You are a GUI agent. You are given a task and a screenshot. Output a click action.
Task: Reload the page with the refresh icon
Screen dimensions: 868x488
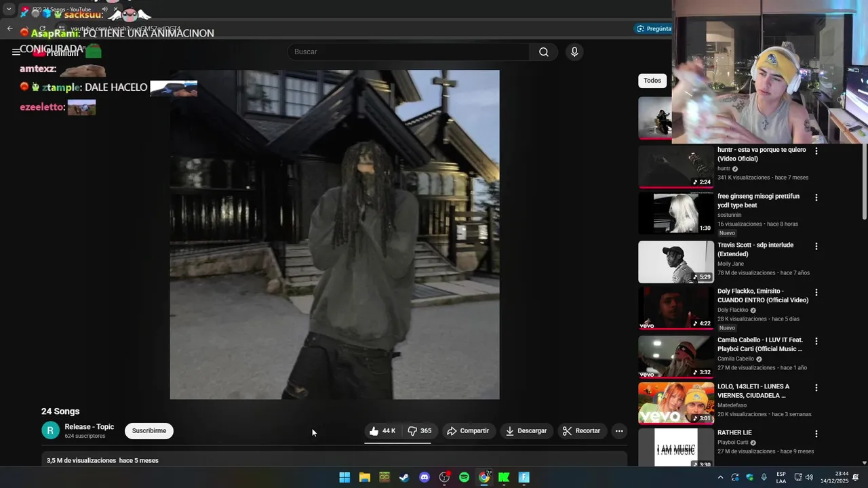pos(42,28)
